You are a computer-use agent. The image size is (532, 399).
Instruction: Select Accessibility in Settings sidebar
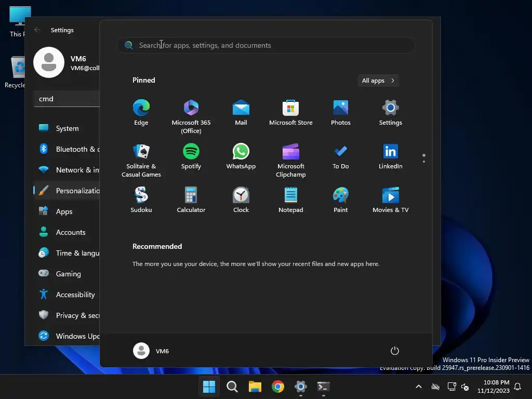tap(66, 294)
